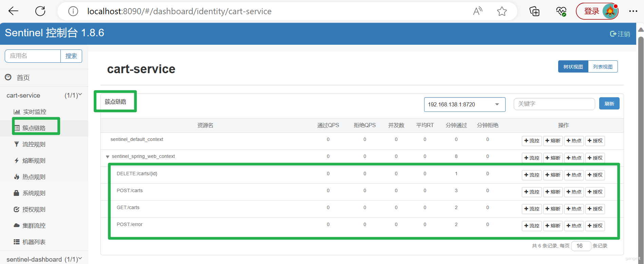Open 实时监控 menu item
The image size is (644, 264).
tap(35, 112)
